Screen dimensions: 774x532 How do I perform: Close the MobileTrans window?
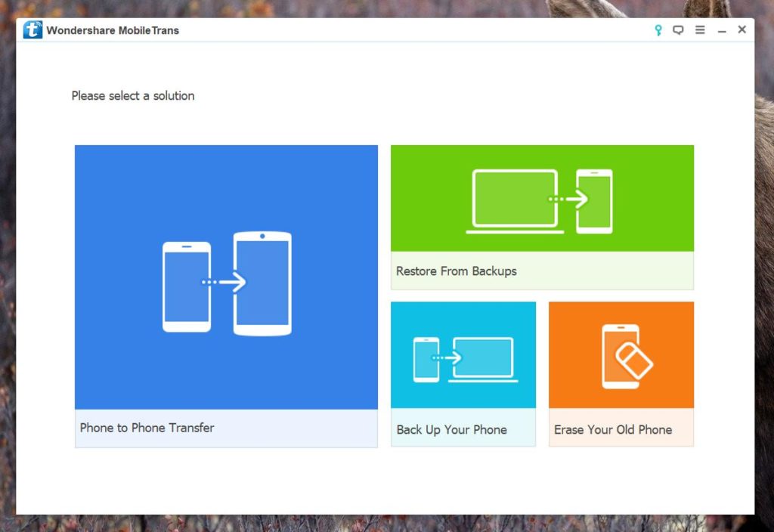(741, 29)
